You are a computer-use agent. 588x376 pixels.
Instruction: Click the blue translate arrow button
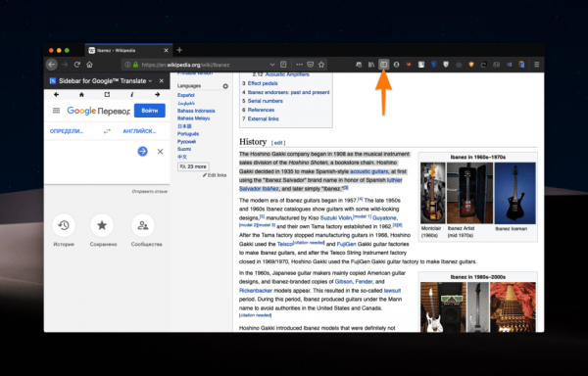tap(142, 152)
